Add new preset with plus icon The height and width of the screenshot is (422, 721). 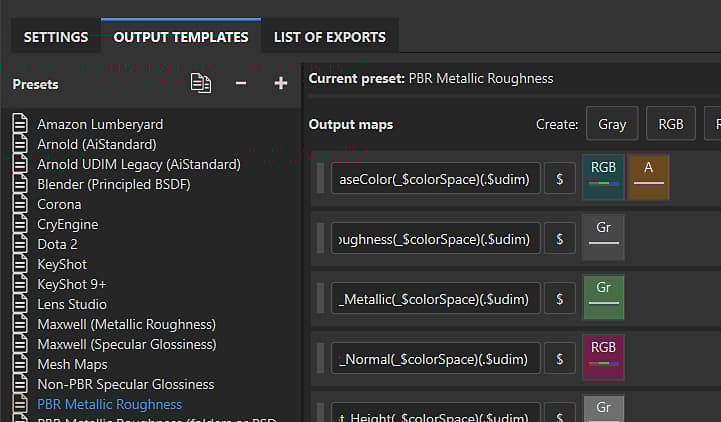coord(280,84)
